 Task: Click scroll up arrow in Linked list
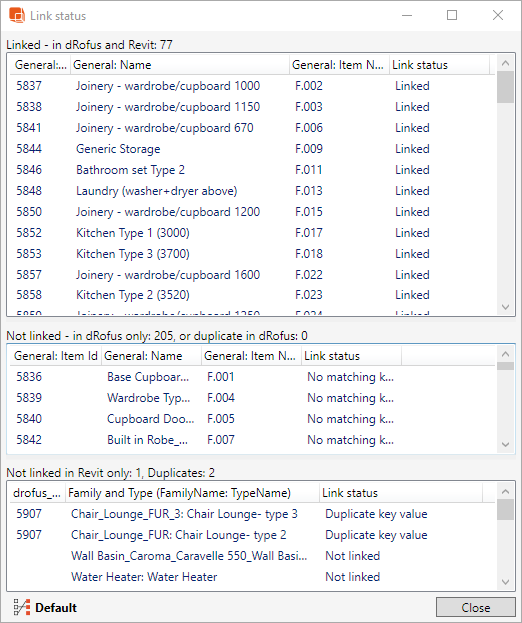(x=505, y=63)
